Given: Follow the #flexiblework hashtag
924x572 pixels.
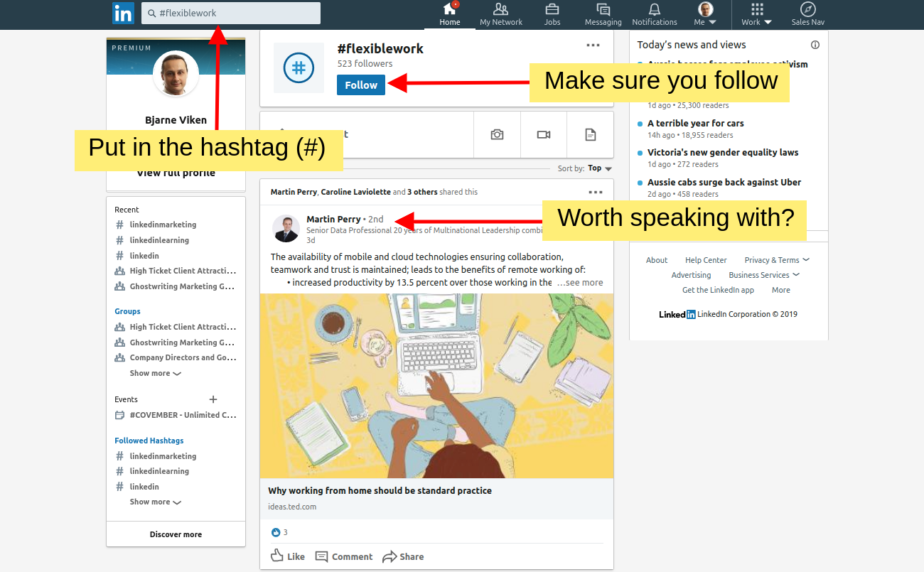Looking at the screenshot, I should (361, 85).
